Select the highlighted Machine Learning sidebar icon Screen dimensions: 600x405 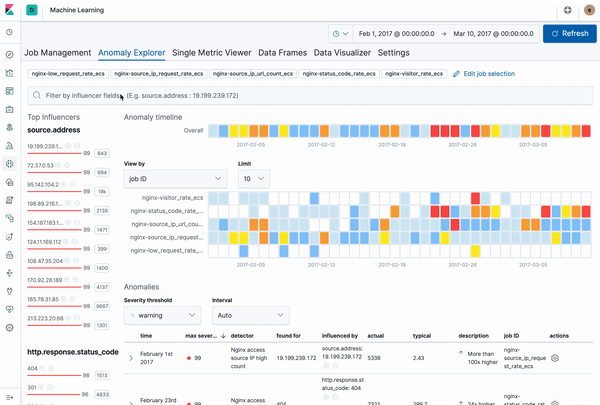[10, 164]
